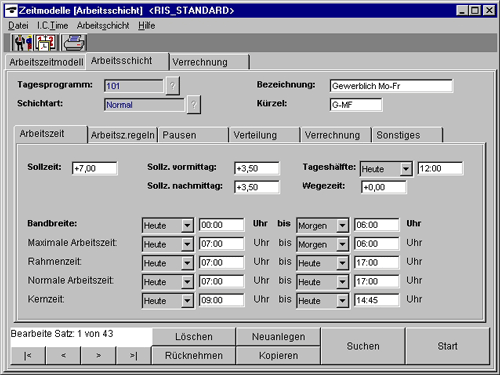Click the Neuanlegen button
The height and width of the screenshot is (375, 500).
tap(278, 337)
